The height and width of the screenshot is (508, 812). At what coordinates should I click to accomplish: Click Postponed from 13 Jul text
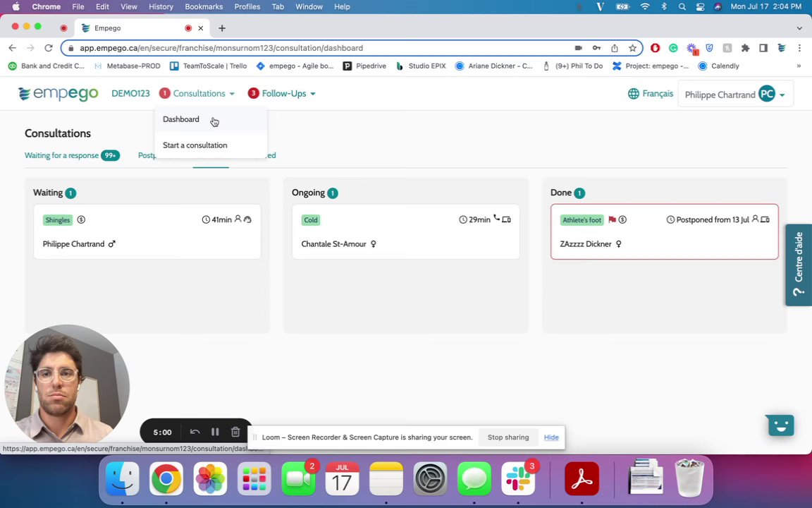pos(713,220)
